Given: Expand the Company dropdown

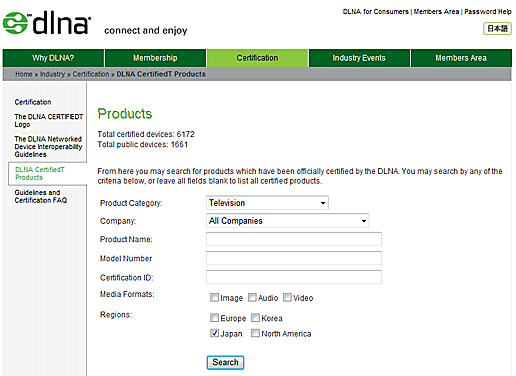Looking at the screenshot, I should 287,221.
